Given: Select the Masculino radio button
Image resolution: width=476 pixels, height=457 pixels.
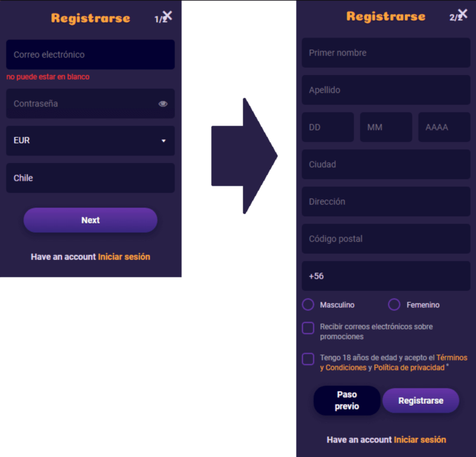Looking at the screenshot, I should point(308,305).
